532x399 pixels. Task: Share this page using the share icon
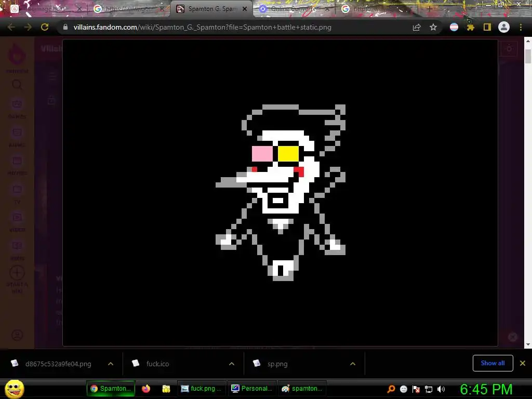417,27
